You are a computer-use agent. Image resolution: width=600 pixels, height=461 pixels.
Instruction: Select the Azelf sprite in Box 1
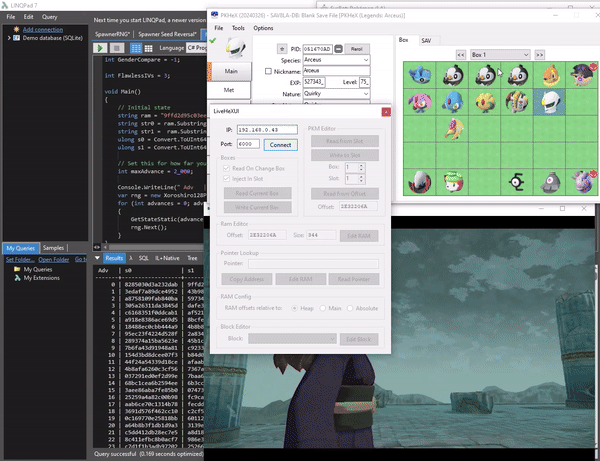click(x=452, y=103)
